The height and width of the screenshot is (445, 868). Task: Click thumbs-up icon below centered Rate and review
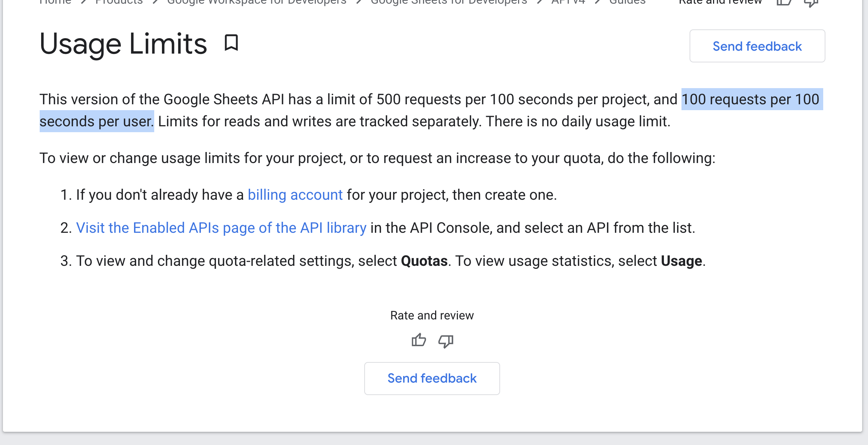419,341
